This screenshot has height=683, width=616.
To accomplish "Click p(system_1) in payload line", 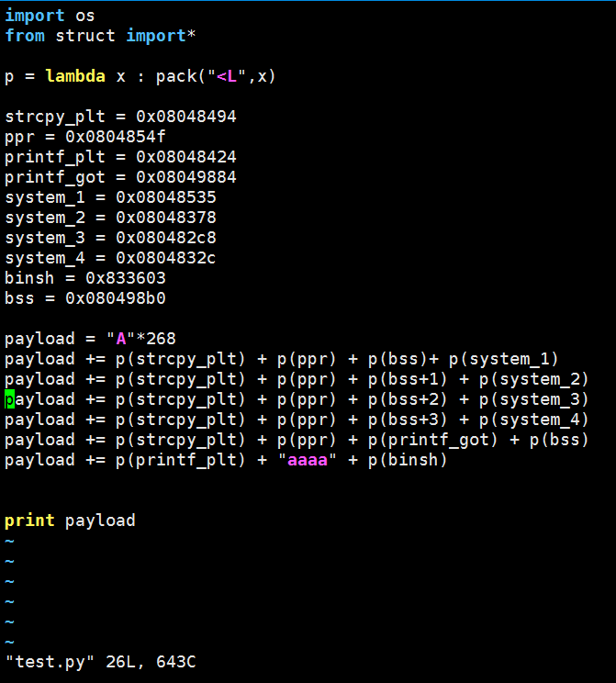I will [504, 359].
